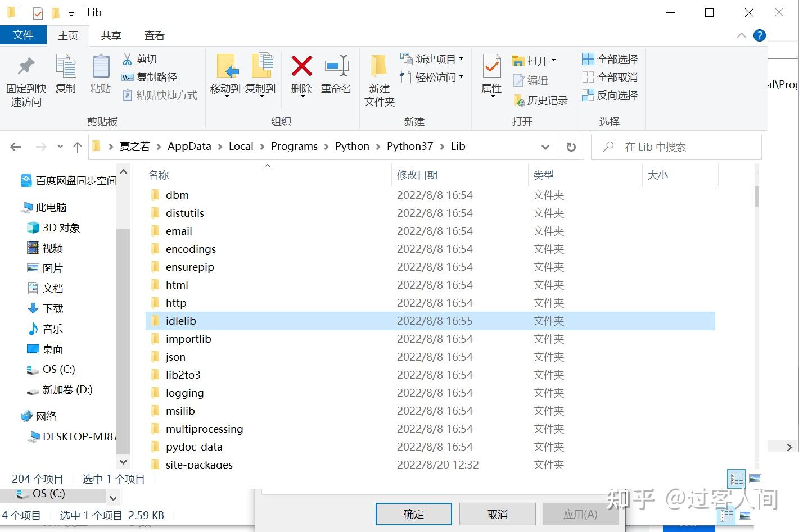
Task: Dismiss the dialog with 取消 button
Action: (x=496, y=513)
